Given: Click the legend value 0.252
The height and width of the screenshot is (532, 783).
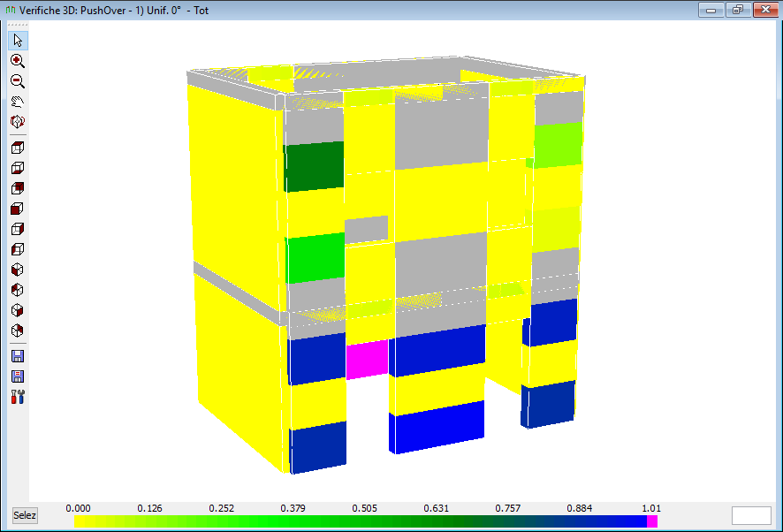Looking at the screenshot, I should 221,508.
